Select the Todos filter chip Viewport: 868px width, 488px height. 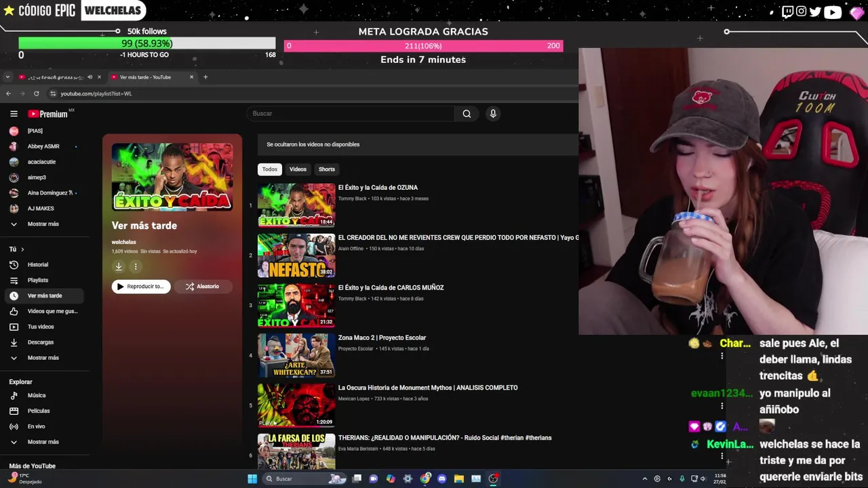point(270,169)
